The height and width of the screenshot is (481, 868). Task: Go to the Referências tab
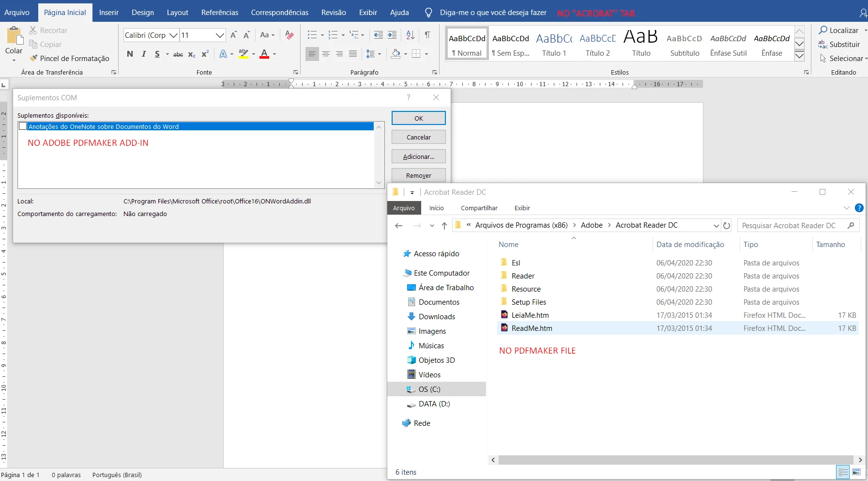coord(220,13)
